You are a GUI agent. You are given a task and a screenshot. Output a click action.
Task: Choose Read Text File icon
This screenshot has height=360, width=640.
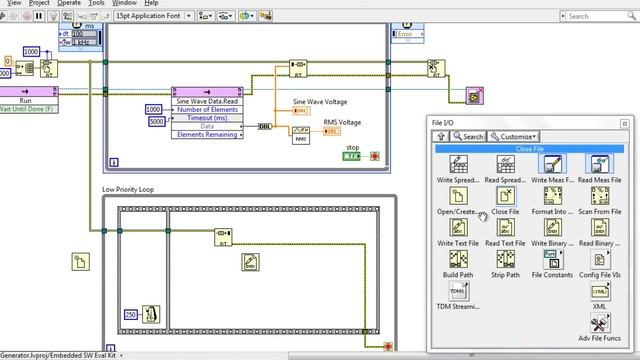click(x=505, y=228)
